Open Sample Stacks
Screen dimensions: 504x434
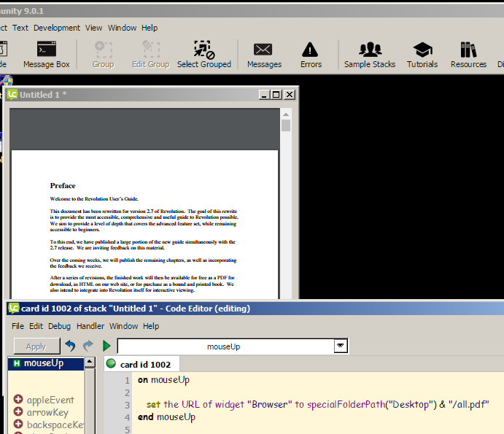[369, 55]
